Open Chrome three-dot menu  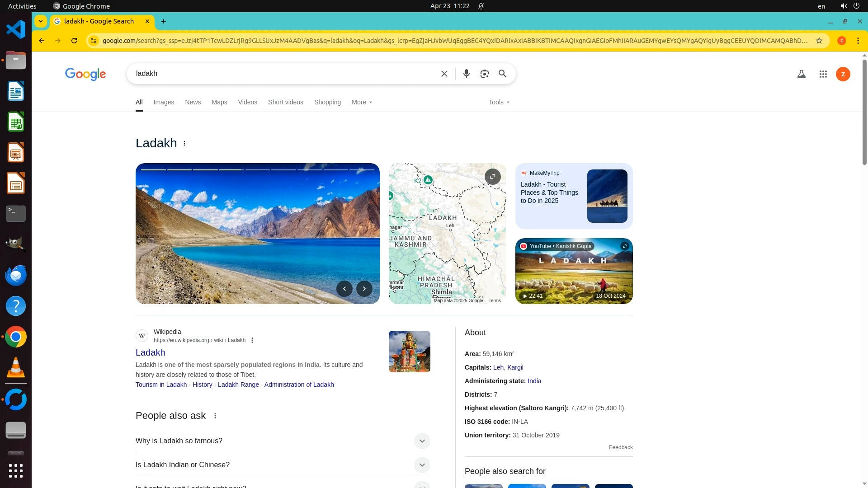pyautogui.click(x=858, y=41)
